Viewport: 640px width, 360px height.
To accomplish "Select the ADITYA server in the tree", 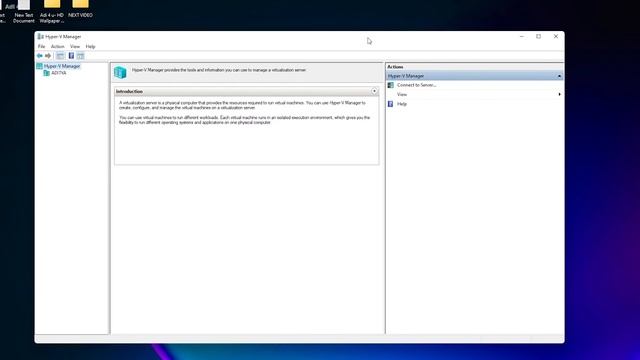I will (x=59, y=73).
